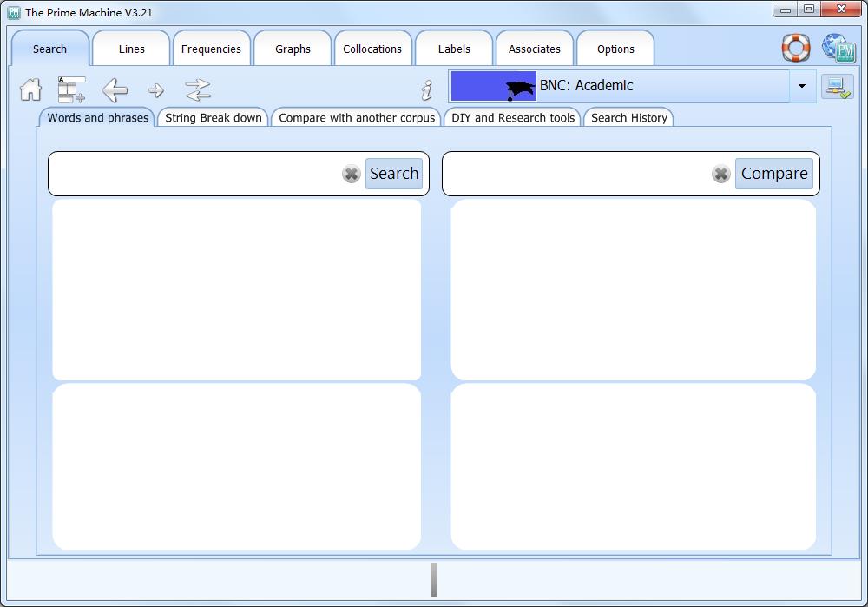This screenshot has width=868, height=607.
Task: Maximize The Prime Machine window
Action: (809, 9)
